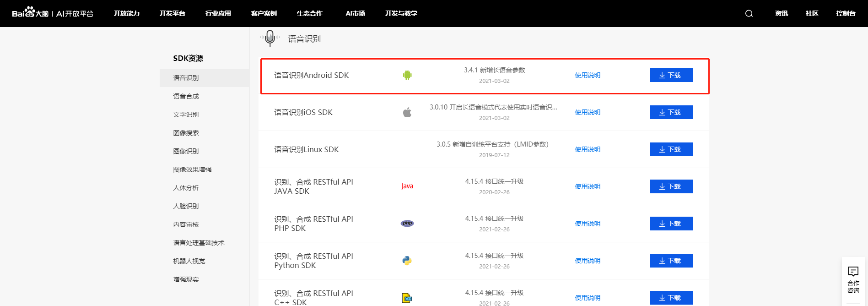The height and width of the screenshot is (306, 868).
Task: Download the RESTful API C++ SDK
Action: pyautogui.click(x=671, y=298)
